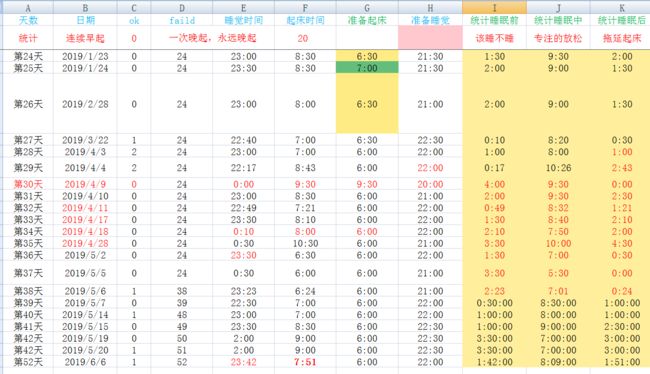650x374 pixels.
Task: Select column header K
Action: pyautogui.click(x=621, y=8)
